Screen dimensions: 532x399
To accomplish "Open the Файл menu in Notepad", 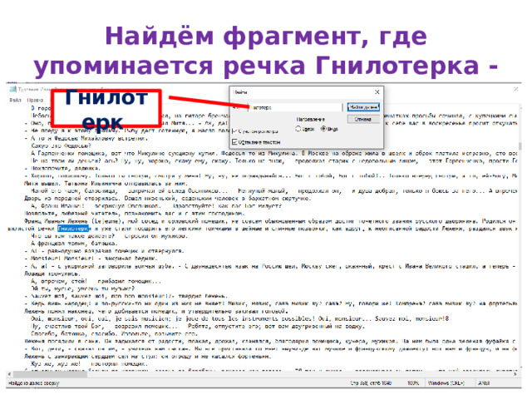I will pos(15,100).
